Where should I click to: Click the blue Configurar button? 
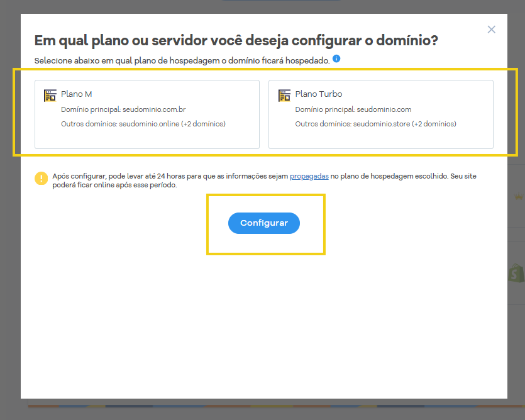click(x=264, y=223)
